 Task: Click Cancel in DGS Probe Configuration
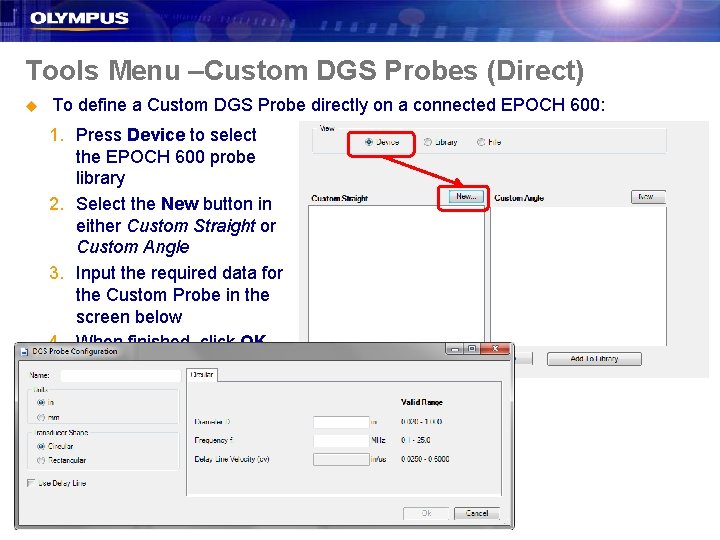[477, 513]
